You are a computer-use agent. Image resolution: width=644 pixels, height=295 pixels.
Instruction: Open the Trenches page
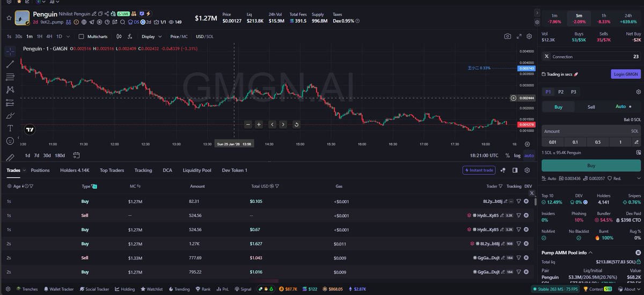pyautogui.click(x=27, y=289)
